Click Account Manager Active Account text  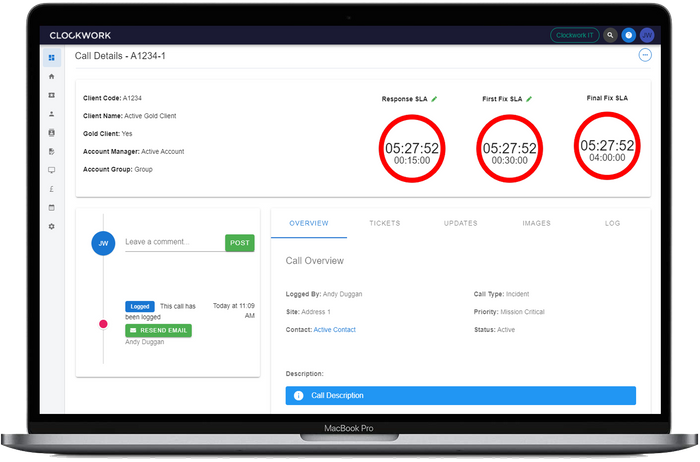coord(133,152)
